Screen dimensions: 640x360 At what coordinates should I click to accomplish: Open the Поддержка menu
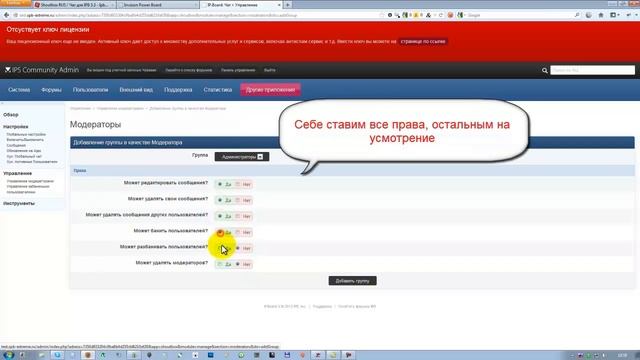178,90
